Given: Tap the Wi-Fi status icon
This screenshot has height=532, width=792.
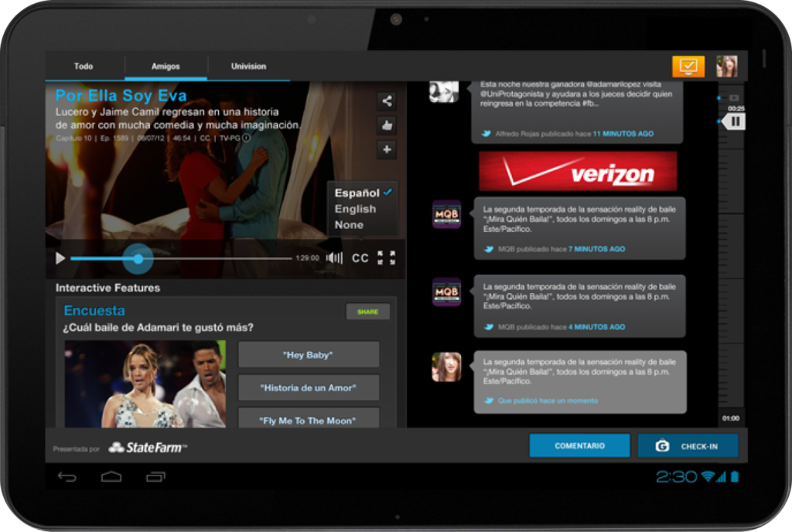Looking at the screenshot, I should point(708,476).
